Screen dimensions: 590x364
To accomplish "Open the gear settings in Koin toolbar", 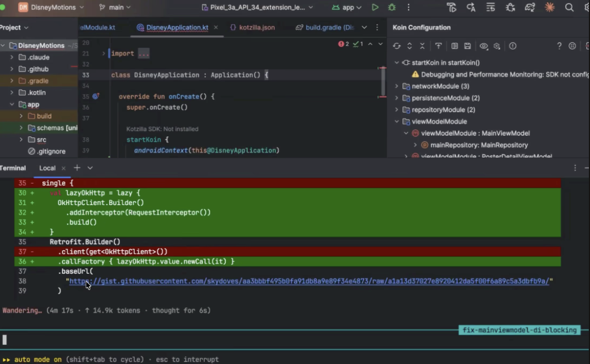I will pos(496,46).
